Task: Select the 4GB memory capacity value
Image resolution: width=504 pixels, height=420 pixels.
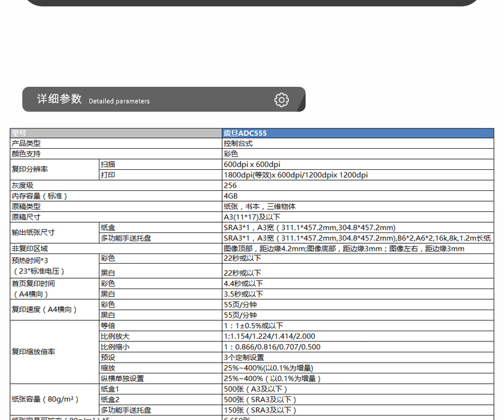Action: 231,196
